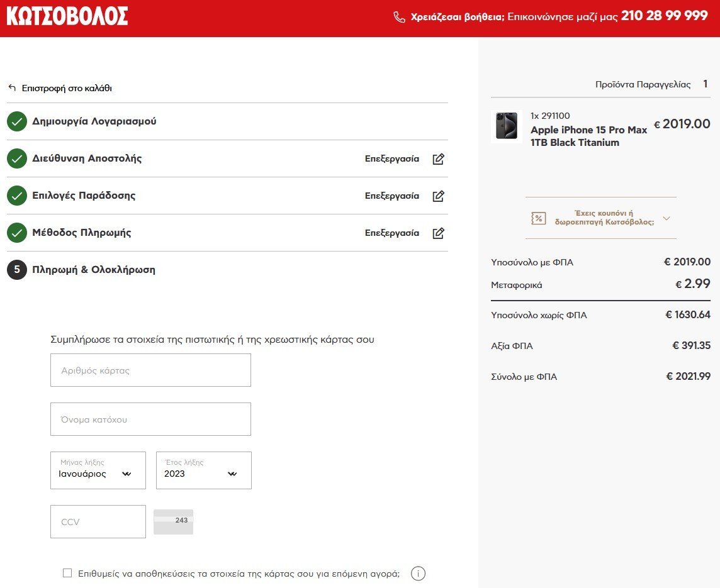The image size is (720, 588).
Task: Click the Apple iPhone 15 Pro Max product name
Action: point(588,136)
